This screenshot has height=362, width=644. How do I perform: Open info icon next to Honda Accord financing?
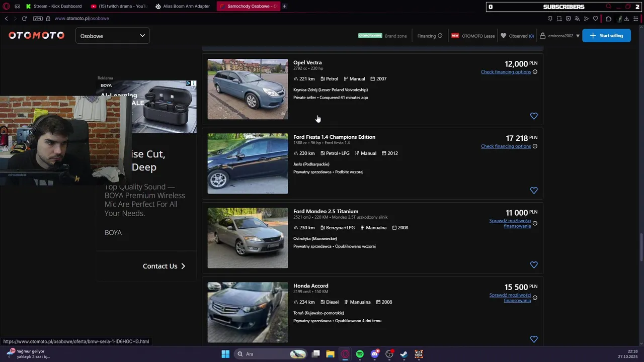pos(535,298)
